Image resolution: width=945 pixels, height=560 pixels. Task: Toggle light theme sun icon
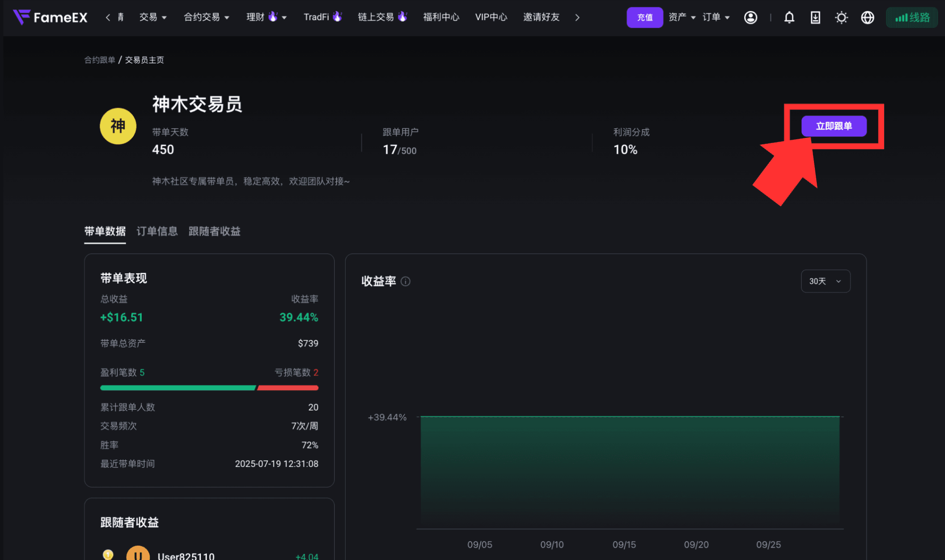[841, 18]
